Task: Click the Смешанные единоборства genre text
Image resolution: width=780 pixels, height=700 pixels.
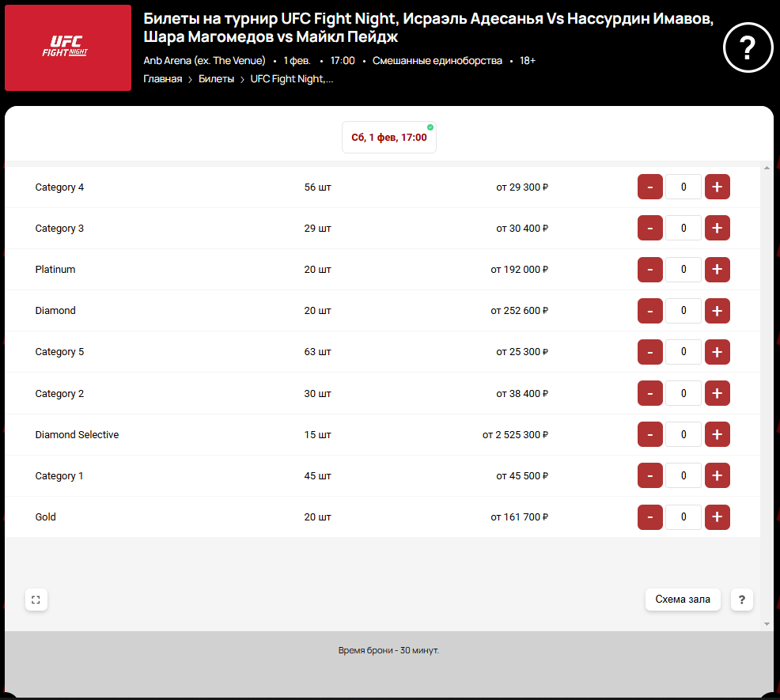Action: coord(437,61)
